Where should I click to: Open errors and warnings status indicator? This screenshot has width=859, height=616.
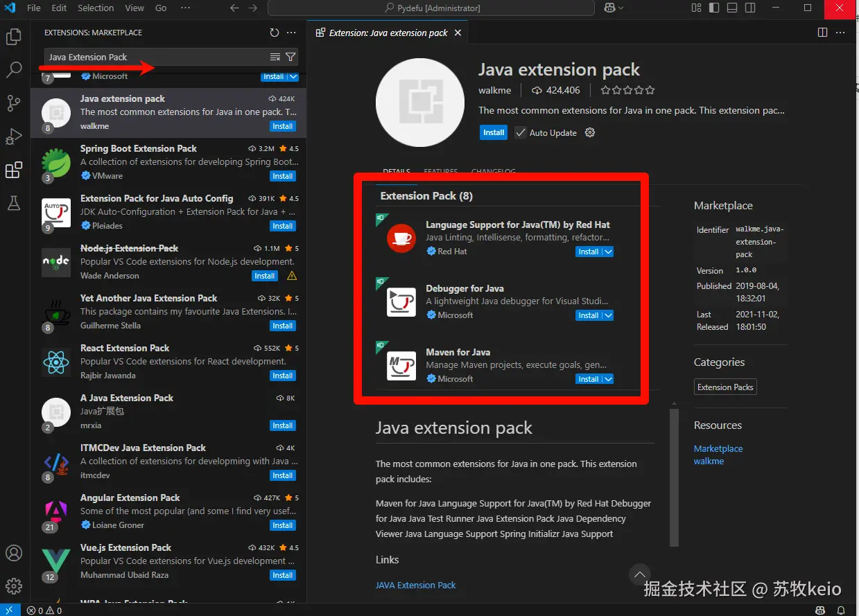44,610
